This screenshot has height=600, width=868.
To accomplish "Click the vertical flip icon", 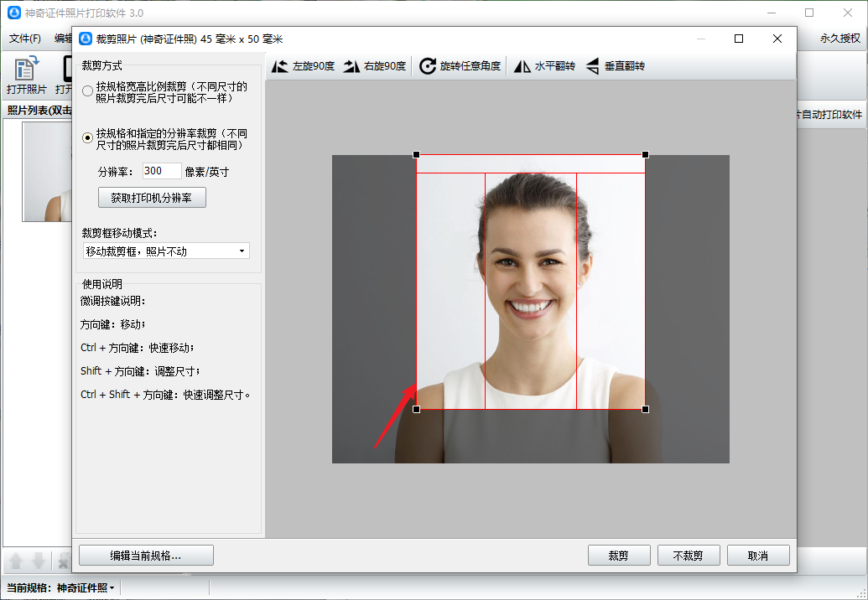I will tap(592, 66).
